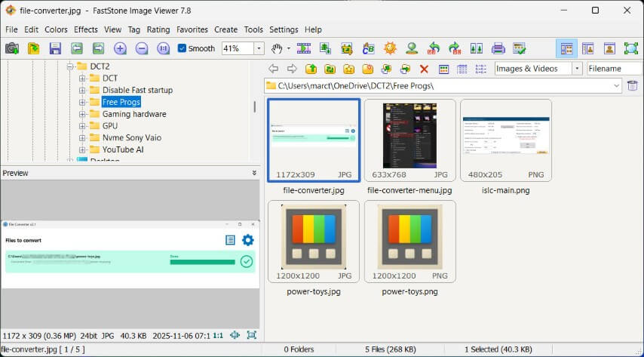Viewport: 644px width, 357px height.
Task: Rotate the image left using the toolbar
Action: (433, 48)
